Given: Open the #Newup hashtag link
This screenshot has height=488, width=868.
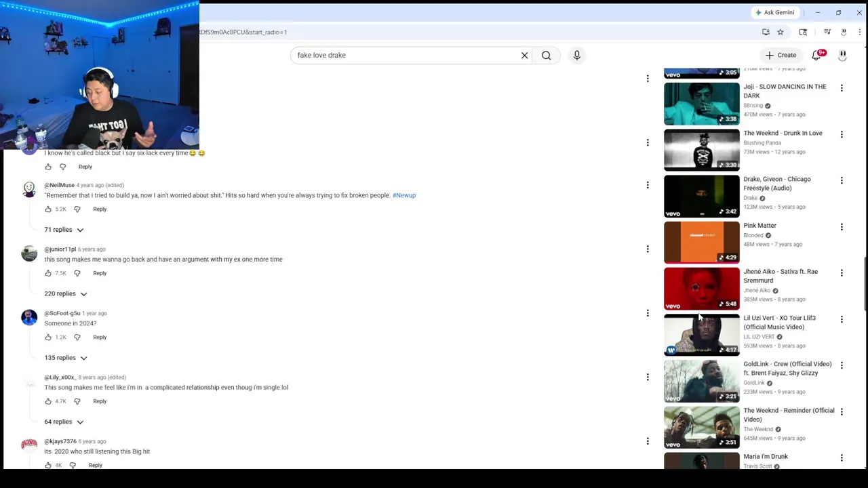Looking at the screenshot, I should point(404,195).
